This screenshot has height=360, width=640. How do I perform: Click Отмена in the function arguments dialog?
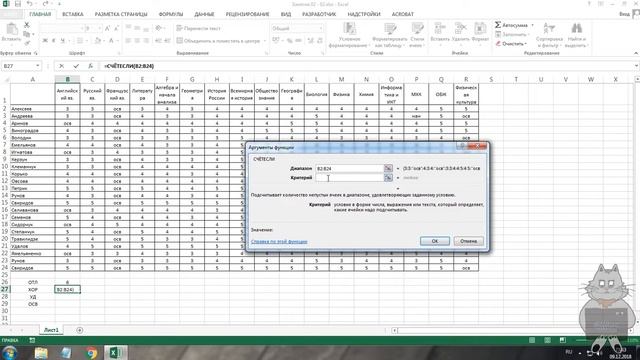[469, 241]
